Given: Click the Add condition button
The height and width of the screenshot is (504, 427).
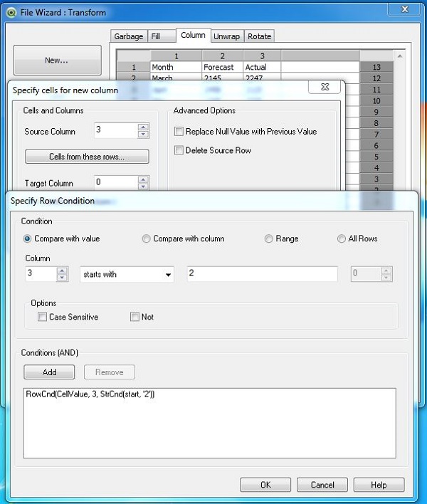Looking at the screenshot, I should 49,372.
